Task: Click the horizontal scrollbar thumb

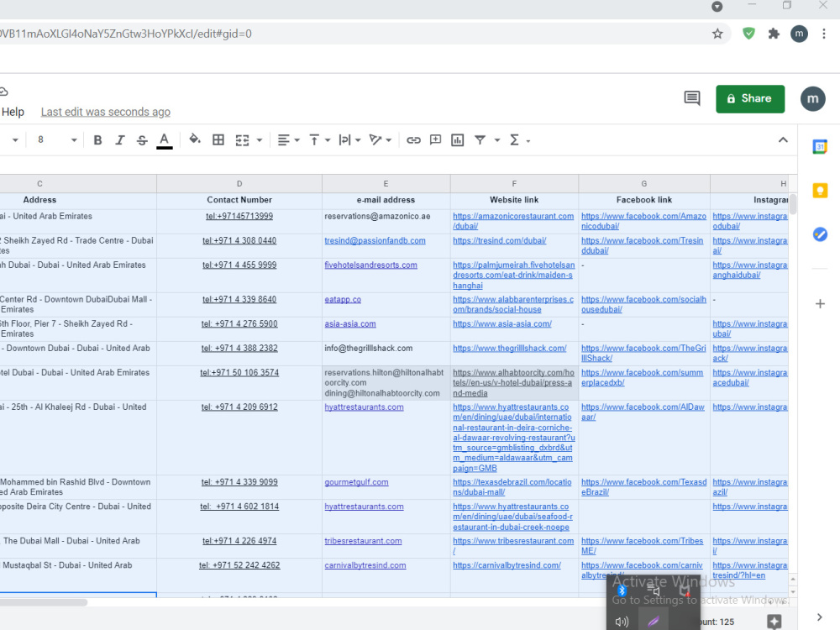Action: (43, 602)
